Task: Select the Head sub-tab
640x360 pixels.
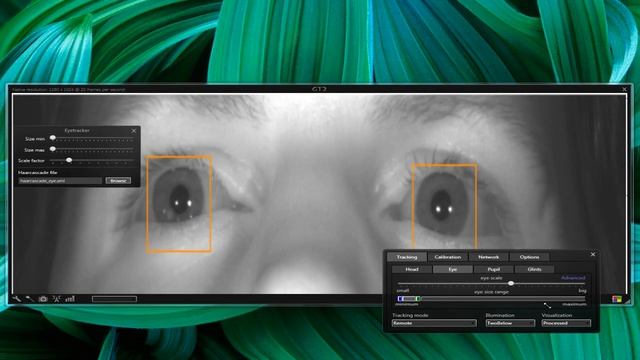Action: [x=412, y=269]
